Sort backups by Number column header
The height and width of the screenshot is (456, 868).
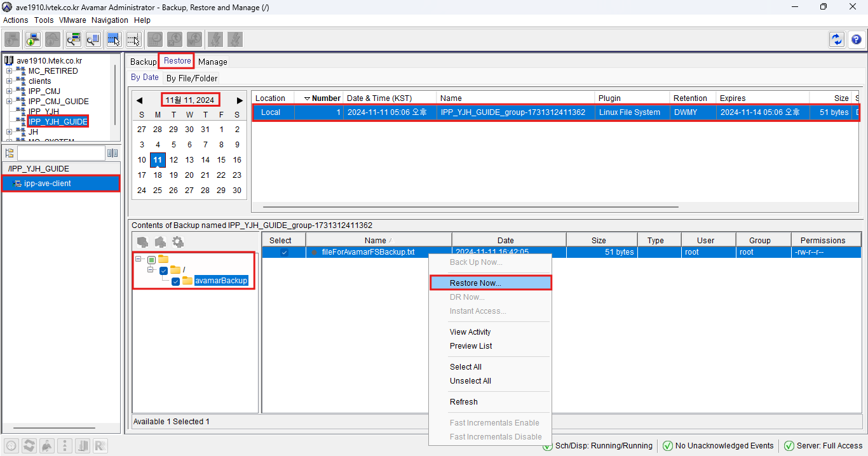[318, 98]
